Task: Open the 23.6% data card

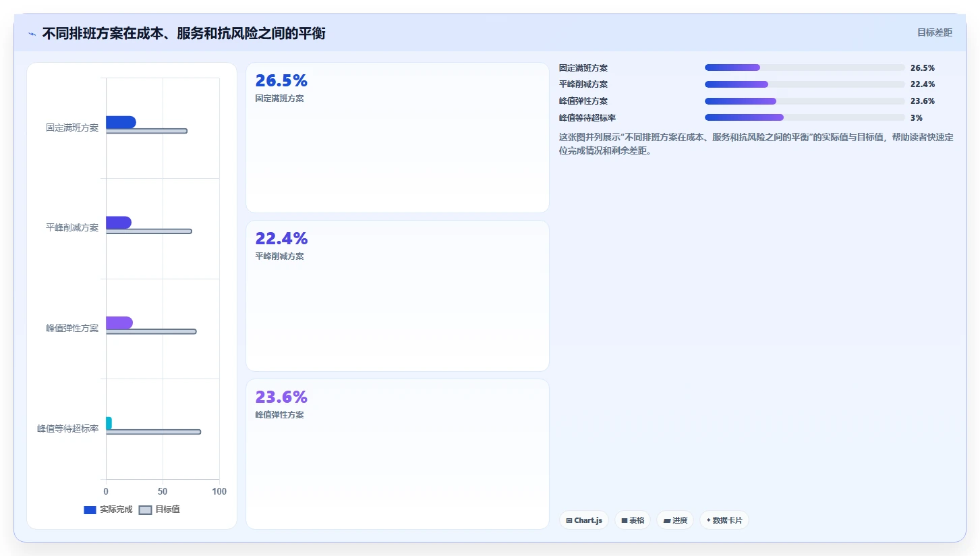Action: click(398, 454)
